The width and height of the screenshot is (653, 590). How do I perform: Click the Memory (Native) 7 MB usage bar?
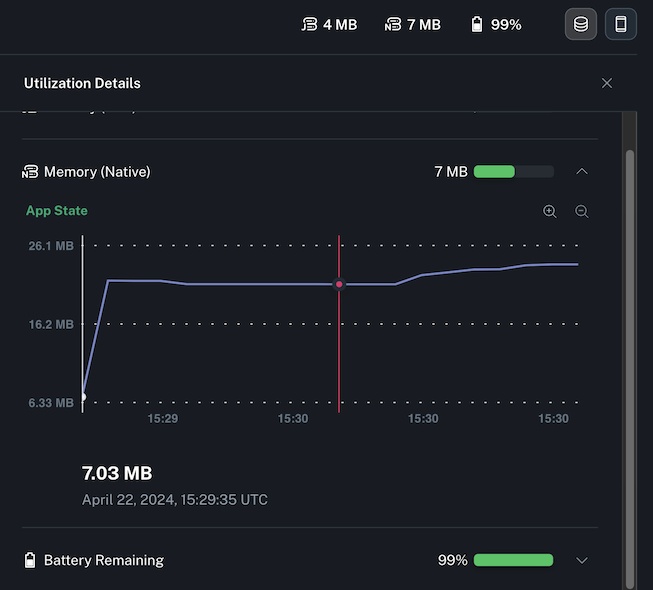[513, 172]
